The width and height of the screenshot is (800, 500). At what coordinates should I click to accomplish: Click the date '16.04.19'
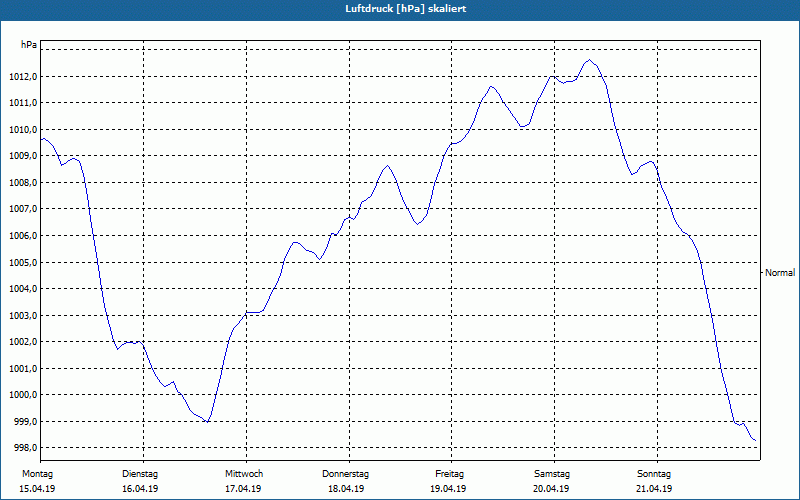(140, 489)
